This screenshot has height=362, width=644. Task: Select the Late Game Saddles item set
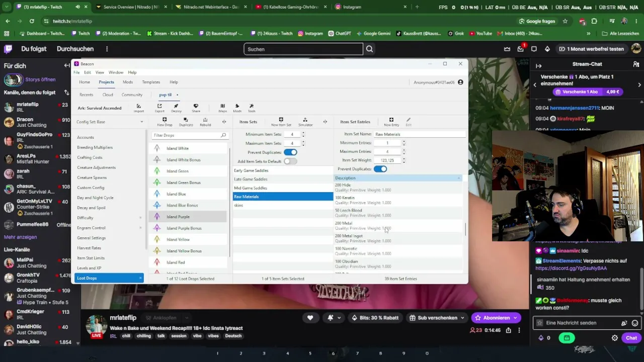(283, 179)
